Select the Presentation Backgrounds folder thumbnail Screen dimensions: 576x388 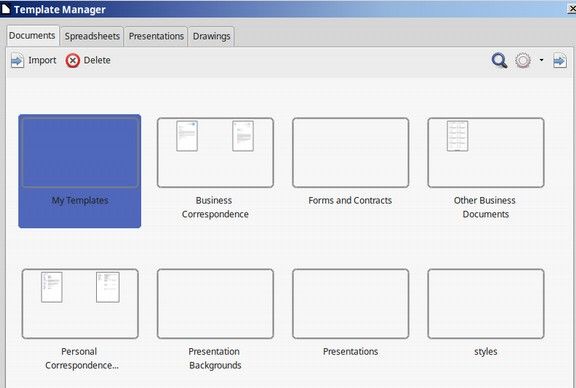(215, 303)
